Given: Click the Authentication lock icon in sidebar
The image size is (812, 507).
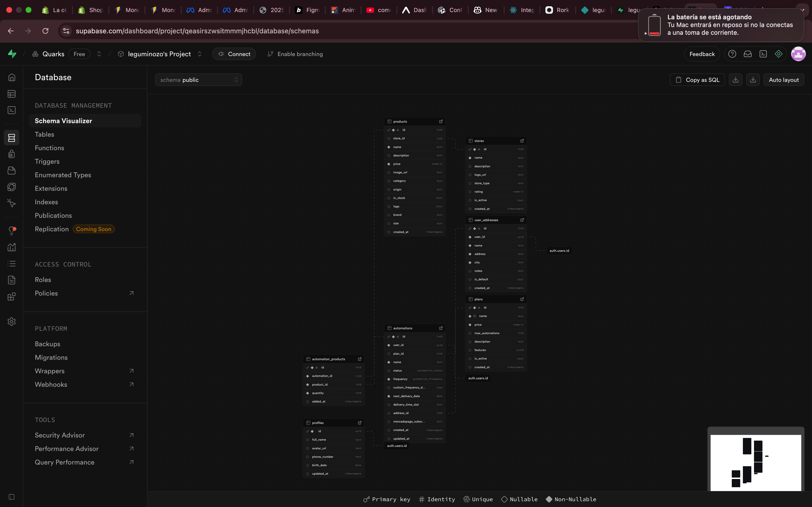Looking at the screenshot, I should [x=12, y=154].
